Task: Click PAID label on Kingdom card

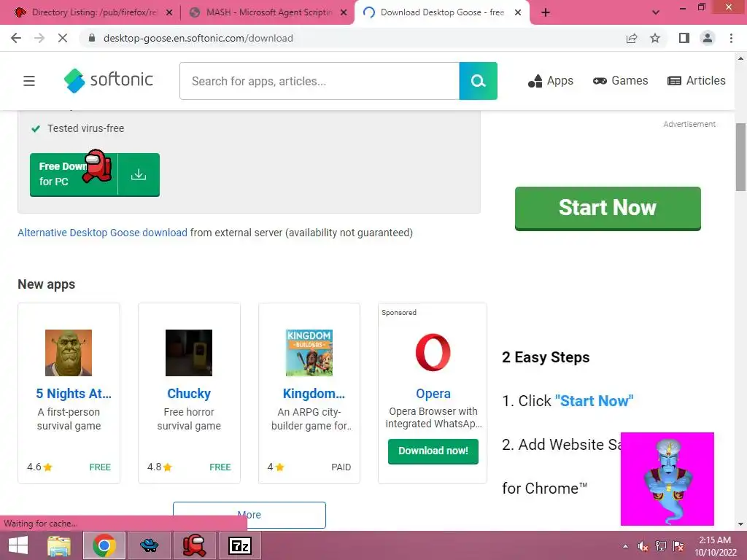Action: tap(341, 467)
